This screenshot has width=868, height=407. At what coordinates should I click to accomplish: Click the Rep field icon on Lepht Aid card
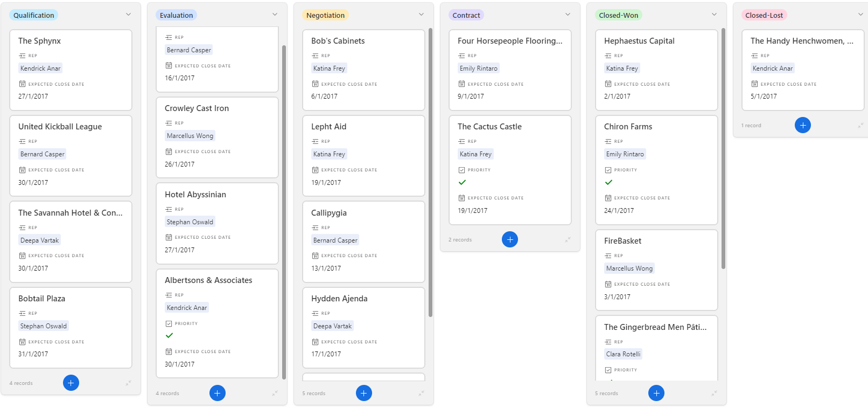pyautogui.click(x=315, y=141)
